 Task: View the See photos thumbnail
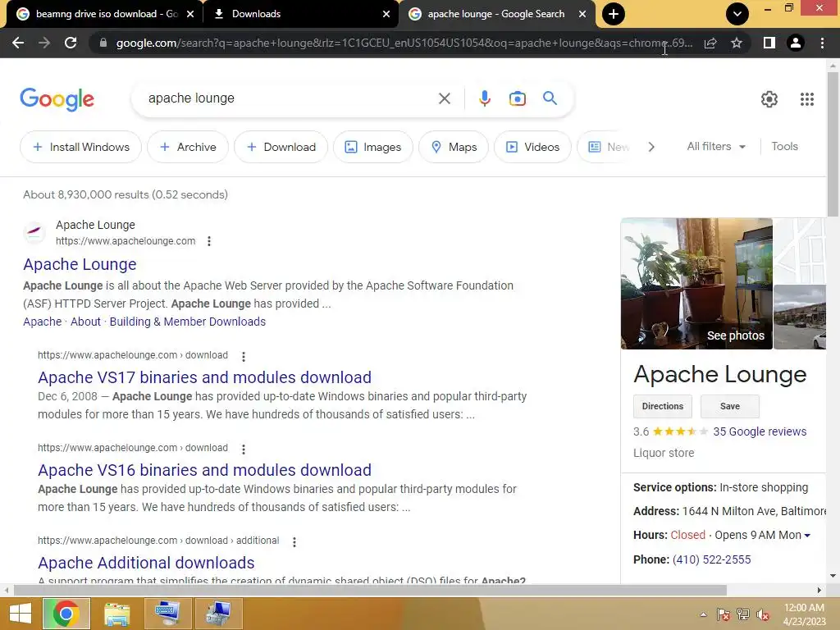(x=696, y=283)
